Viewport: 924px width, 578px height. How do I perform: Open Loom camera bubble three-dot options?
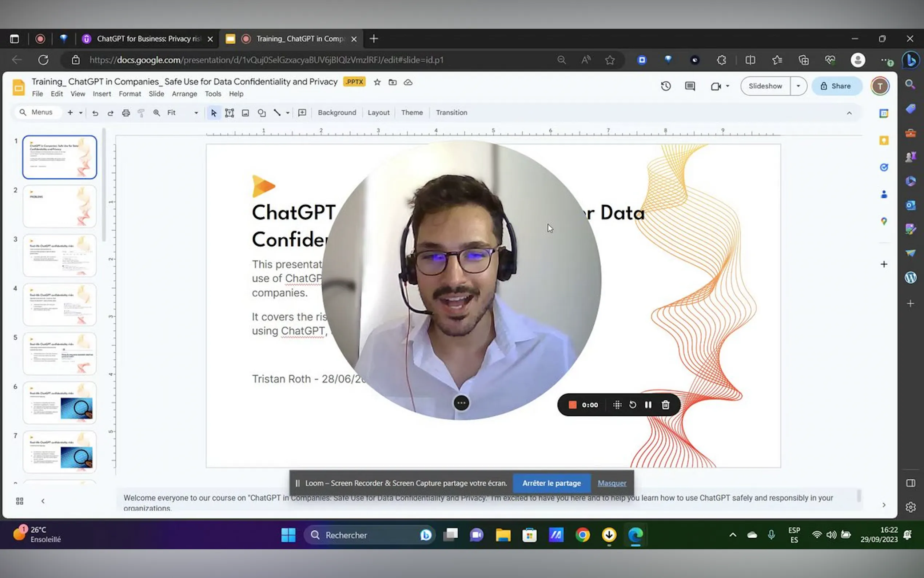click(461, 403)
